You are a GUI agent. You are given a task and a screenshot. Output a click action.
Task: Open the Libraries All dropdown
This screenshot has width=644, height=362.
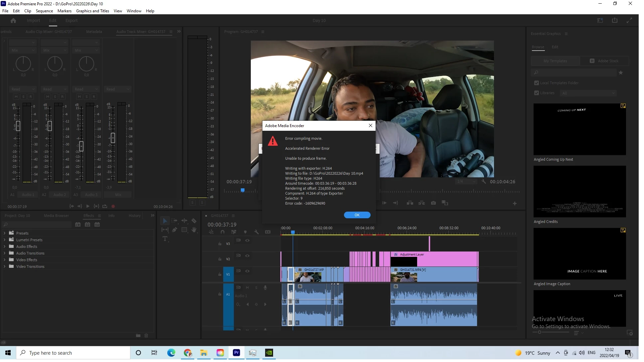(588, 93)
